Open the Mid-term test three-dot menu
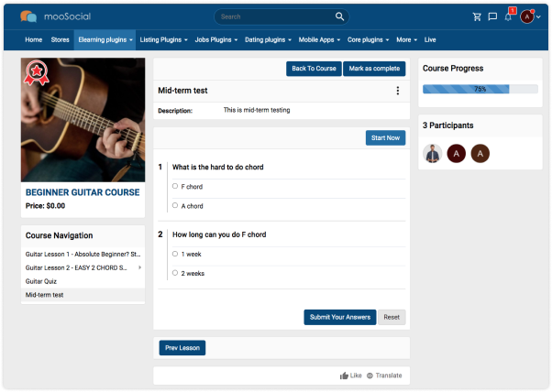The width and height of the screenshot is (552, 392). [x=398, y=91]
